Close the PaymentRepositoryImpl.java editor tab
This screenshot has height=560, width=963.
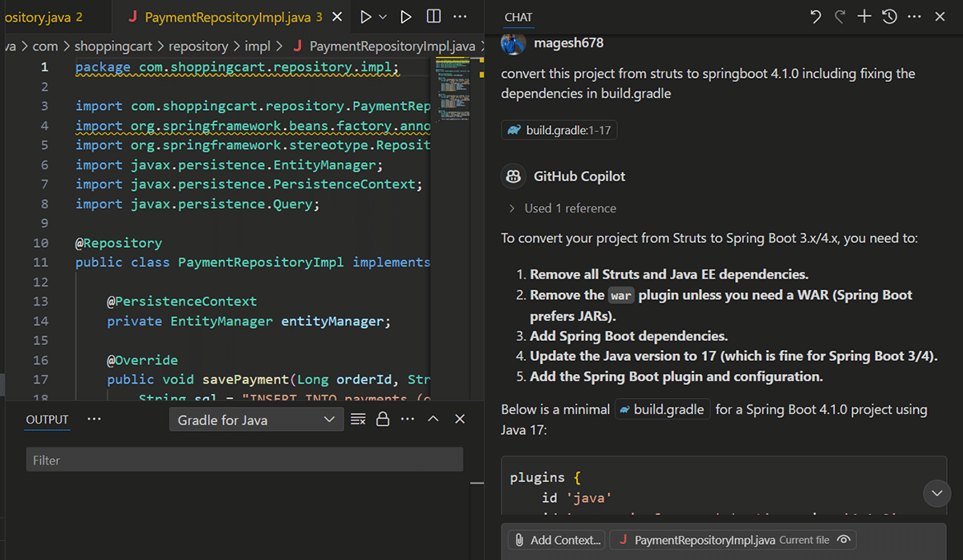[x=338, y=17]
